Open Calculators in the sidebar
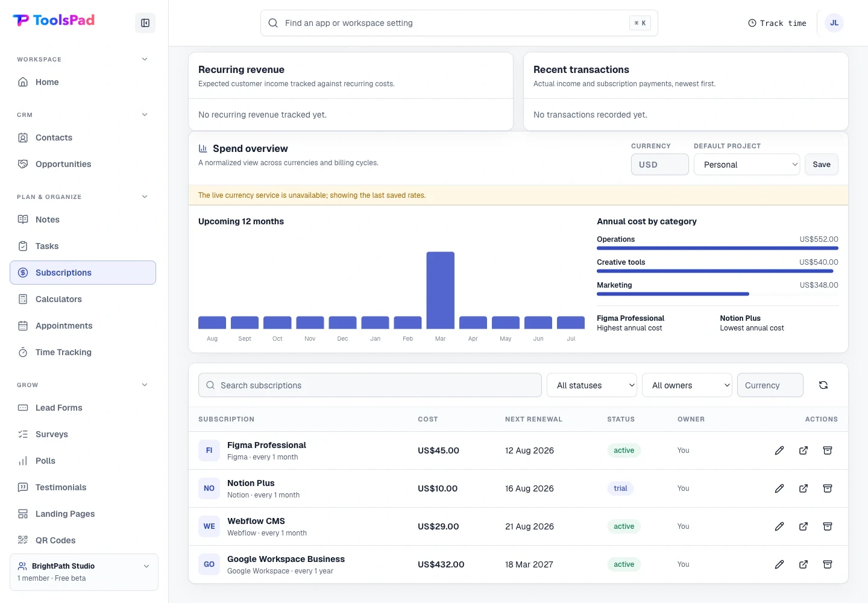The height and width of the screenshot is (603, 868). [83, 299]
